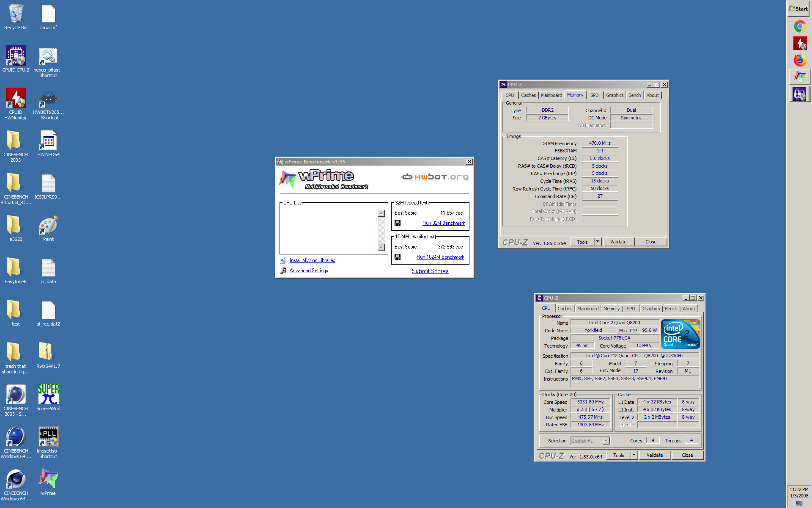This screenshot has height=508, width=812.
Task: Click Tools button in processor CPU-Z window
Action: (619, 456)
